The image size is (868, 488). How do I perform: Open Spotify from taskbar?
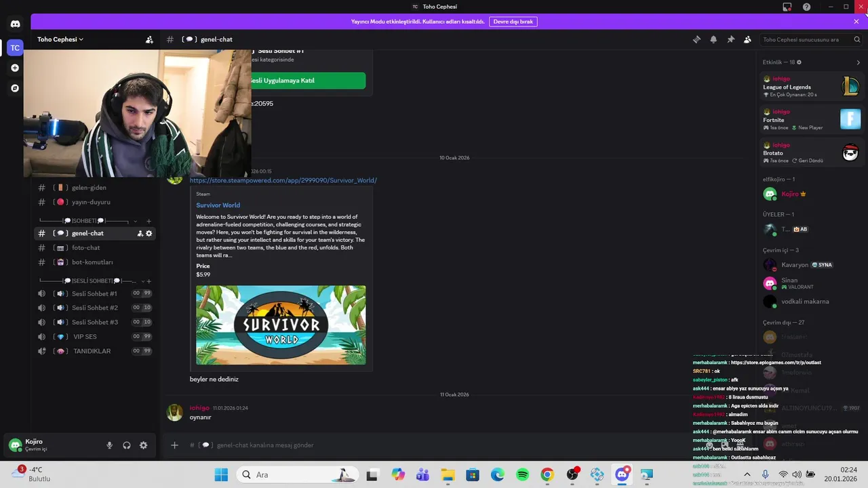[x=522, y=475]
